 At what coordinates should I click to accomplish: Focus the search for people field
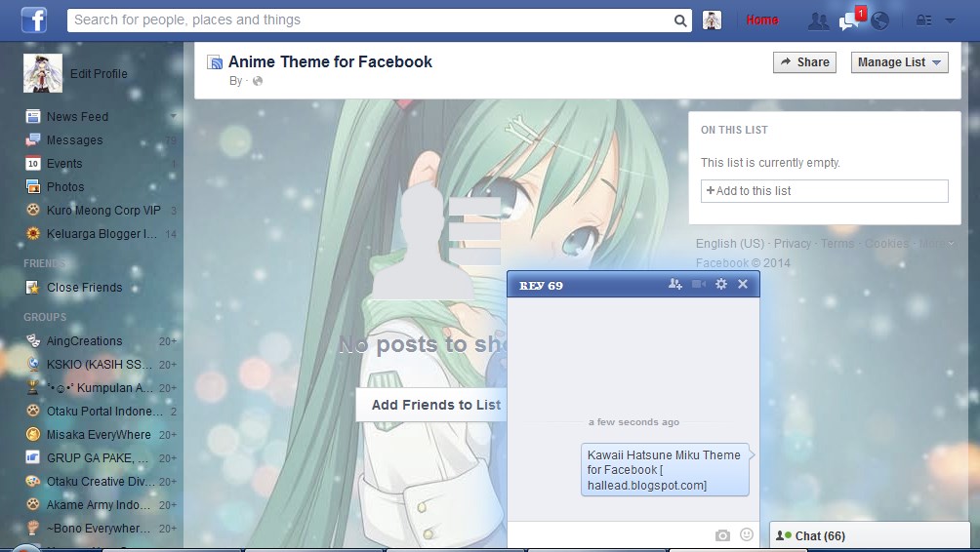tap(372, 20)
